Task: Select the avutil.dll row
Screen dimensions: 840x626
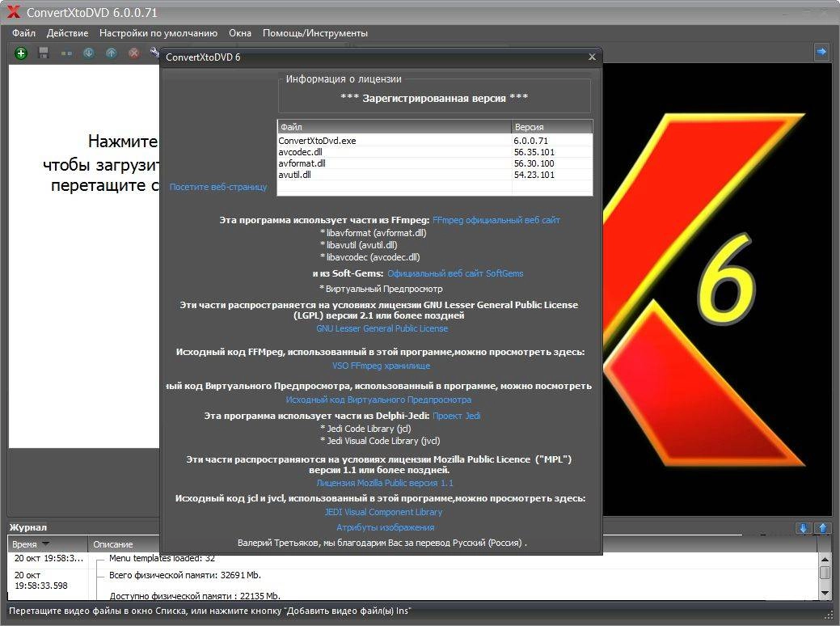Action: 435,175
